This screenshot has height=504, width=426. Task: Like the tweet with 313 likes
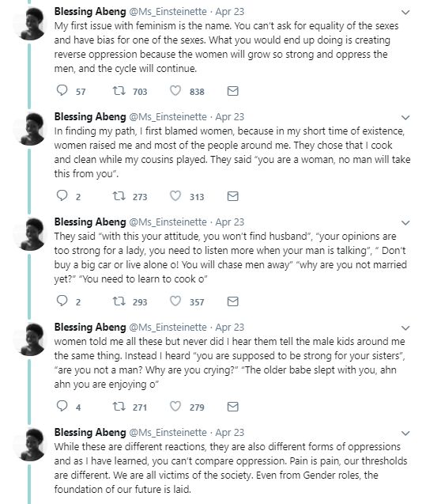[x=175, y=196]
